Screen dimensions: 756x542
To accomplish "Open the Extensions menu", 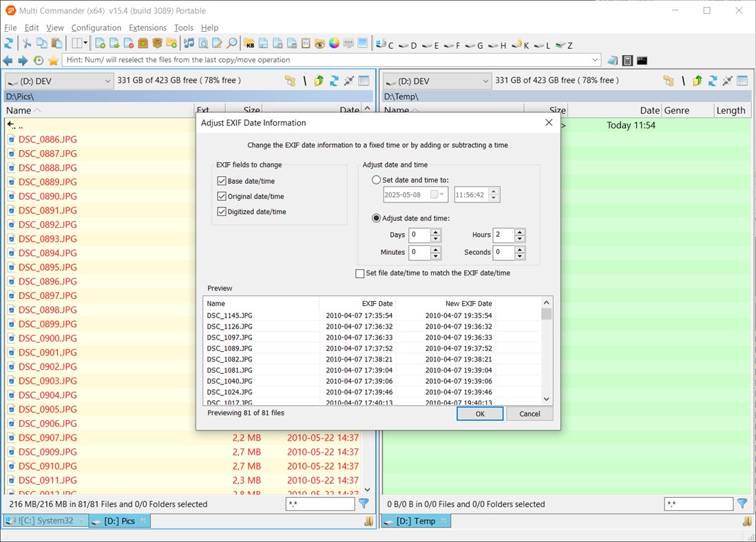I will [x=147, y=28].
